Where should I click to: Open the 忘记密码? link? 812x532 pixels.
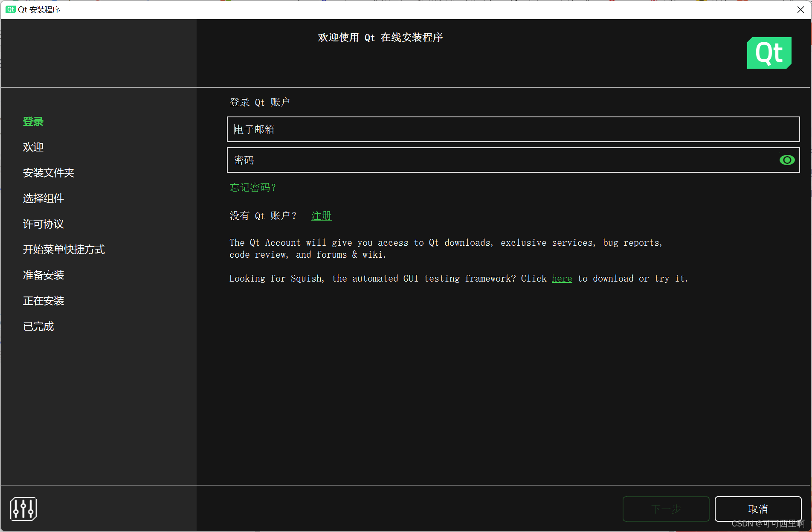tap(253, 188)
